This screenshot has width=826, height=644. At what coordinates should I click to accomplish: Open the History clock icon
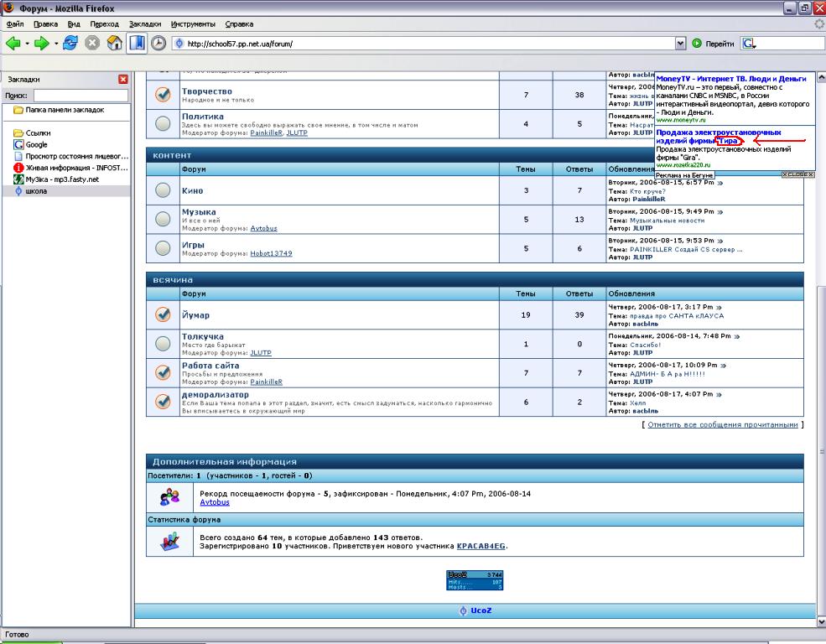point(159,44)
